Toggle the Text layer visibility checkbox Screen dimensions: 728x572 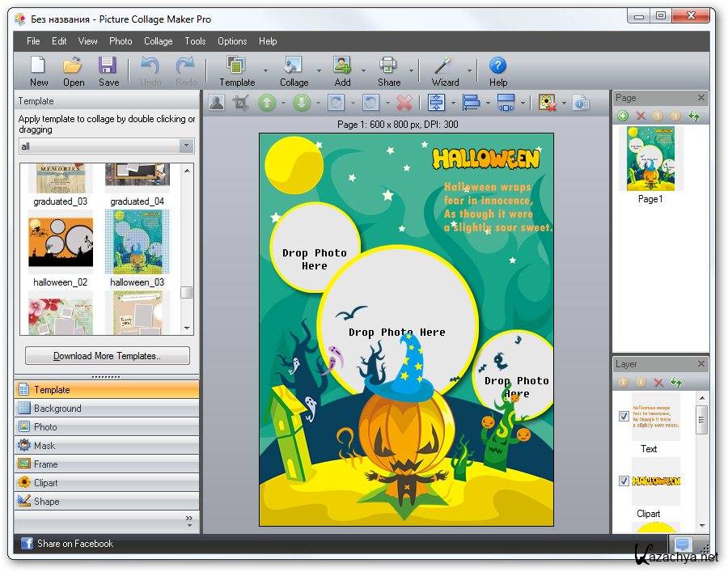(624, 416)
